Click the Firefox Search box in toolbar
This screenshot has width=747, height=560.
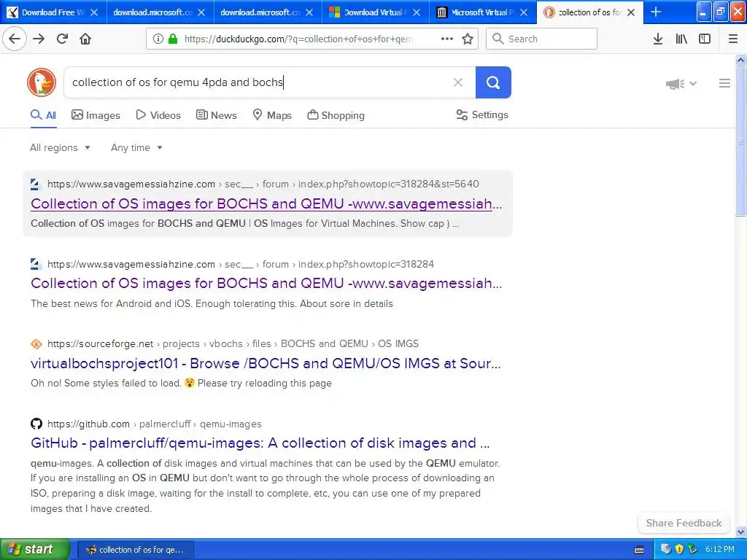click(x=541, y=39)
